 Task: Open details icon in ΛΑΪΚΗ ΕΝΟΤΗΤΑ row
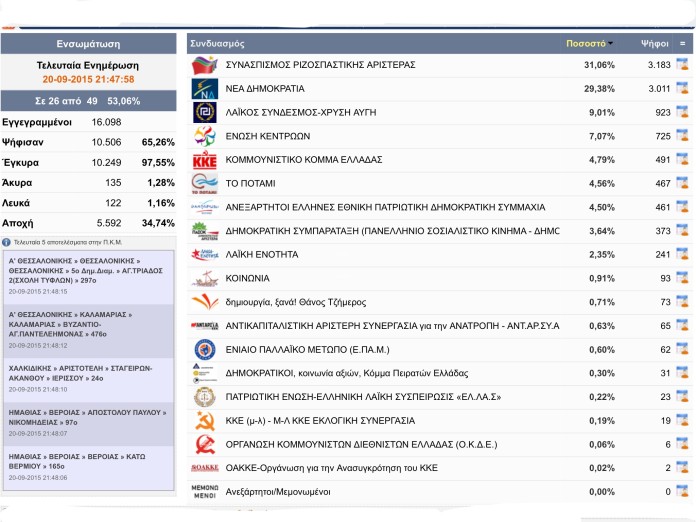(x=682, y=254)
